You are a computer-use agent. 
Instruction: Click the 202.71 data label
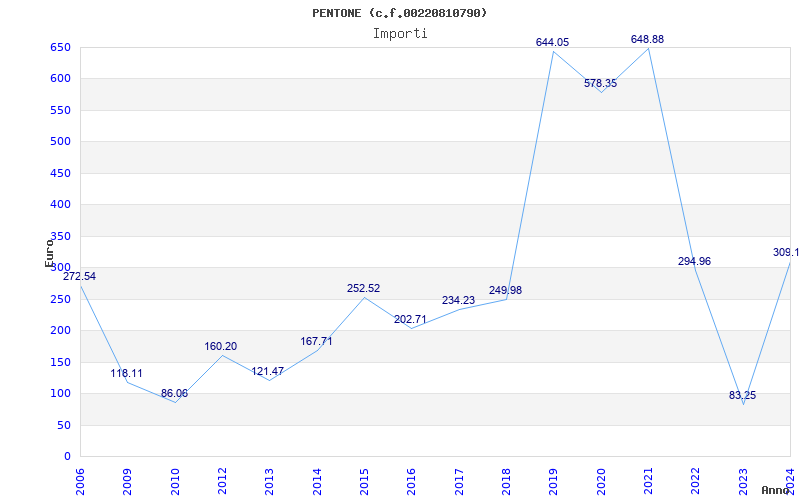click(x=410, y=319)
